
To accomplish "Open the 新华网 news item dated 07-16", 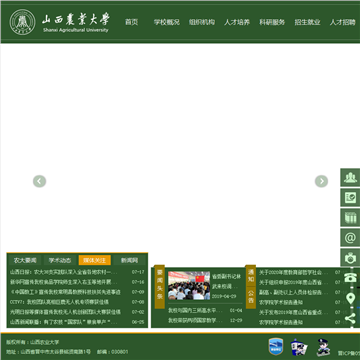I will click(x=64, y=282).
